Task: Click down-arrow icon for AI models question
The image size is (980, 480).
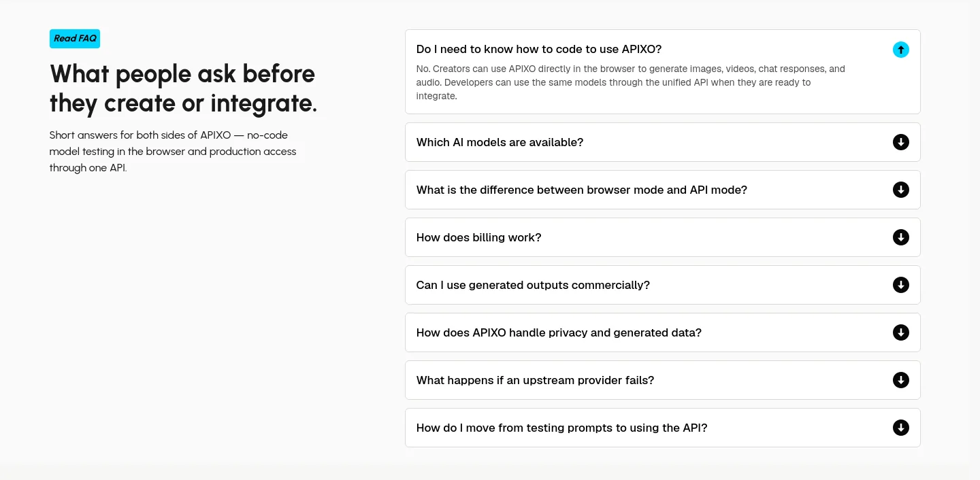Action: 900,142
